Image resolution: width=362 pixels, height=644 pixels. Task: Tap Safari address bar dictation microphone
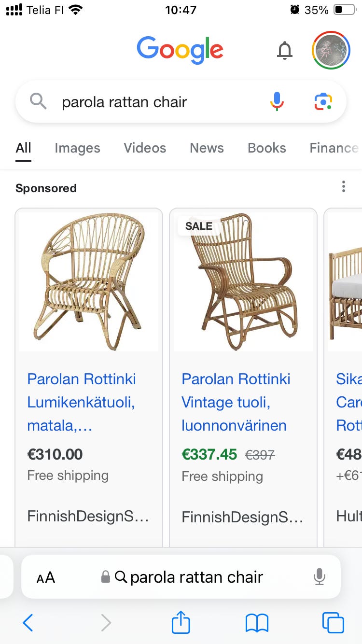[319, 577]
